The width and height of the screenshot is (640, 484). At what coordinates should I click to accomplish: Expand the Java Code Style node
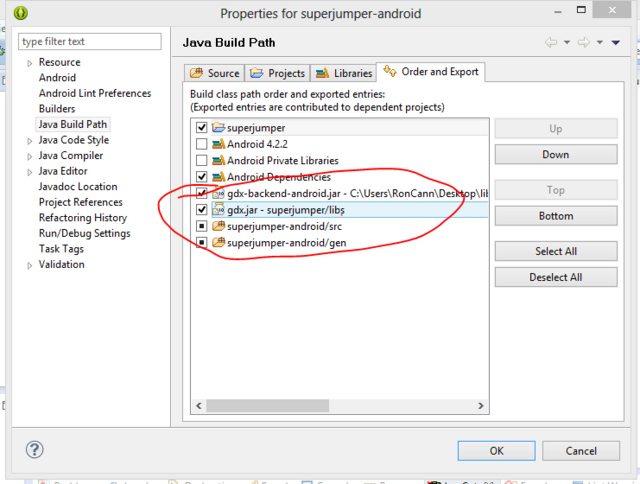[x=29, y=141]
